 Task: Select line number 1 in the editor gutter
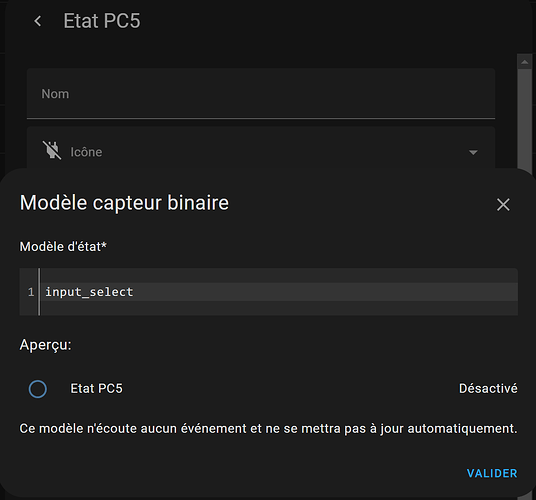pyautogui.click(x=31, y=292)
